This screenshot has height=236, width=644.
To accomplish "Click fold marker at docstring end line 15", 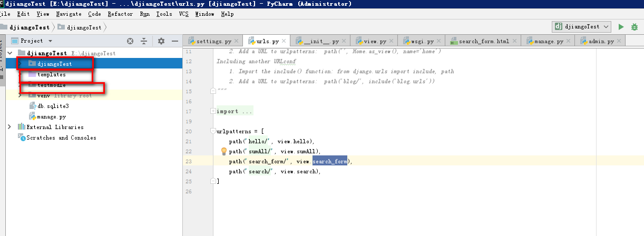I will pos(213,91).
